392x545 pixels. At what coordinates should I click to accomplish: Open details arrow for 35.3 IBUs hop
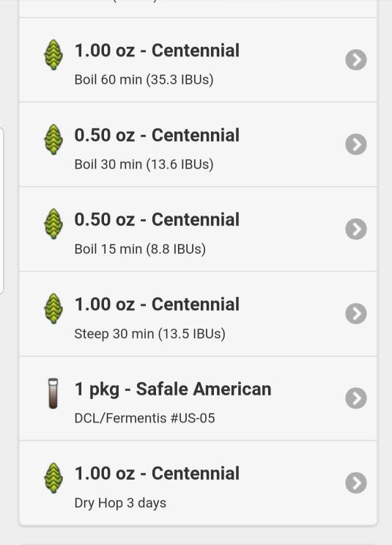[x=356, y=60]
